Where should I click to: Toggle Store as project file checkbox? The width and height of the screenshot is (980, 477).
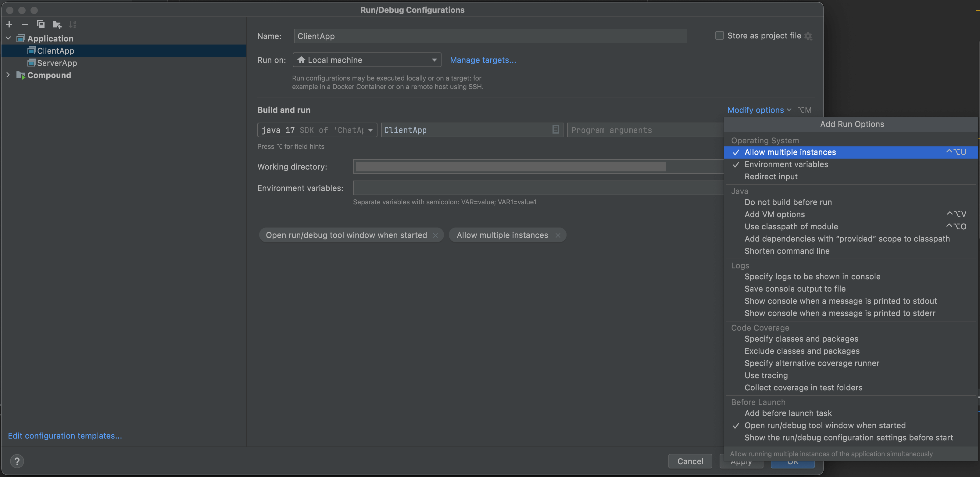pos(719,36)
